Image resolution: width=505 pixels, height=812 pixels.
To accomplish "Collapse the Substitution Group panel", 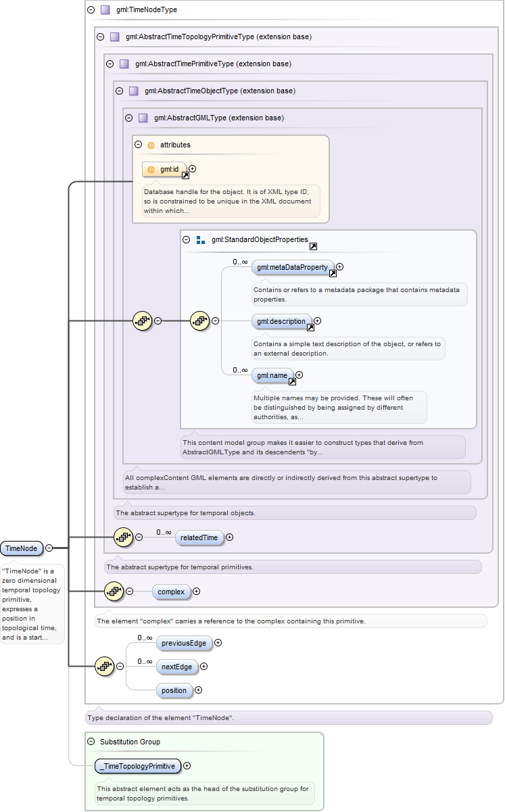I will [x=91, y=742].
